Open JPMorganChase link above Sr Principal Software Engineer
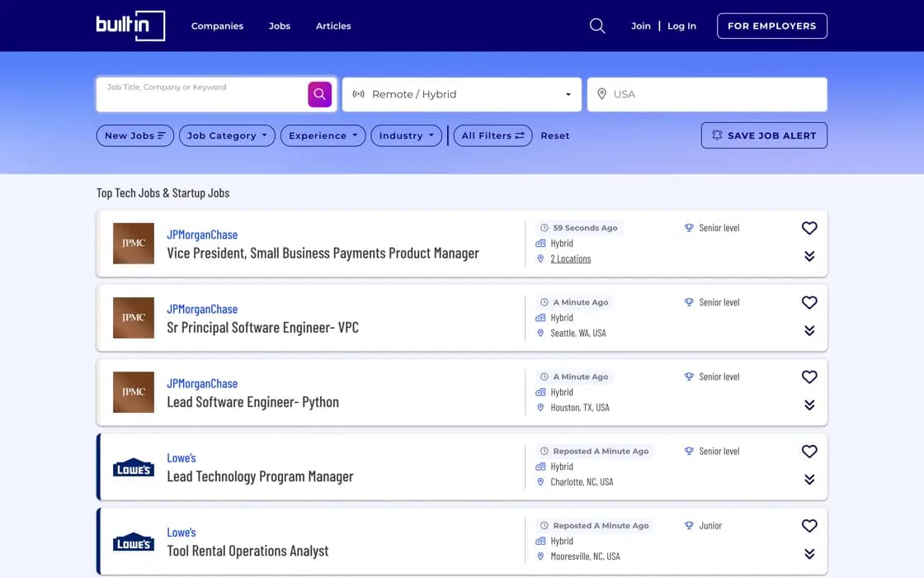924x578 pixels. (x=202, y=309)
